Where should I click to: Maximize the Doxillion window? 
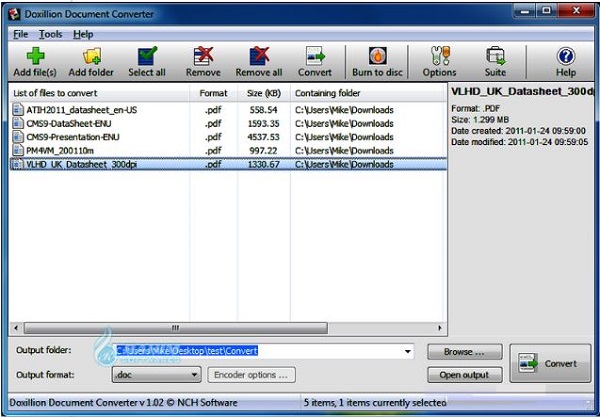(547, 11)
